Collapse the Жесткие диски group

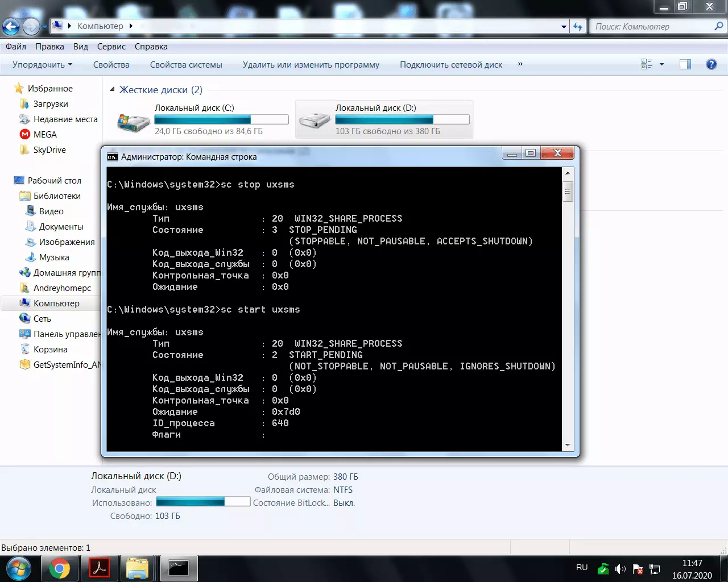pyautogui.click(x=112, y=90)
